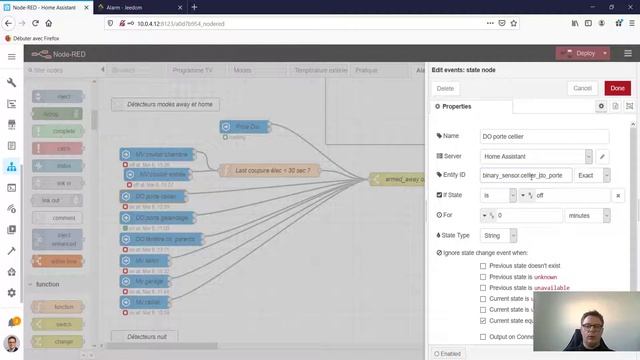This screenshot has height=360, width=640.
Task: Click the Deploy button
Action: [579, 53]
